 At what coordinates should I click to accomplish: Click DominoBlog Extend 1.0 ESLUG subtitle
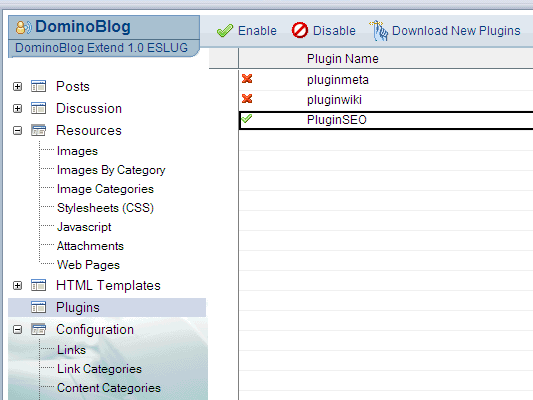(102, 48)
